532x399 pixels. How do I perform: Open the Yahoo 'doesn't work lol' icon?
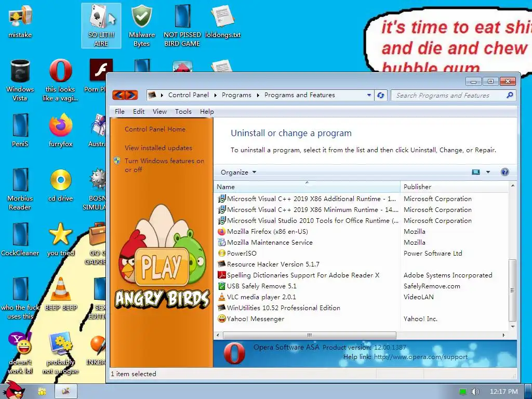point(20,353)
